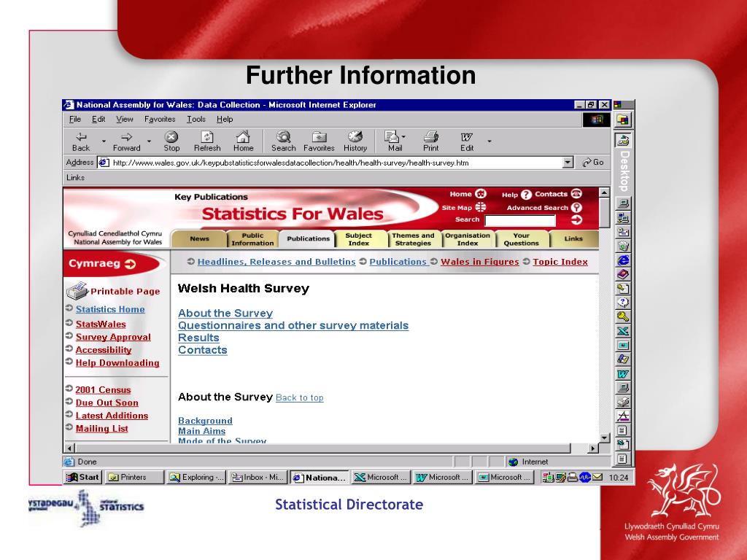Open Headlines, Releases and Bulletins link

(276, 262)
